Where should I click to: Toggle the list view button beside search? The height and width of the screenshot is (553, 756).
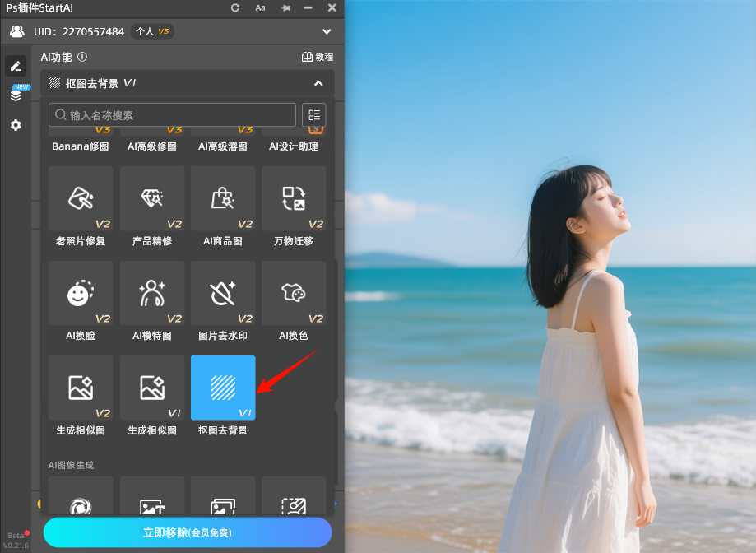313,114
